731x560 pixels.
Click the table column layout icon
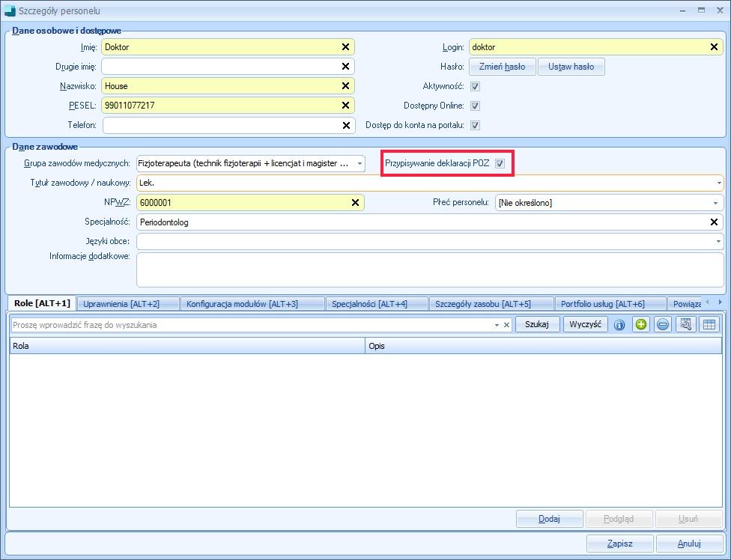pyautogui.click(x=709, y=324)
